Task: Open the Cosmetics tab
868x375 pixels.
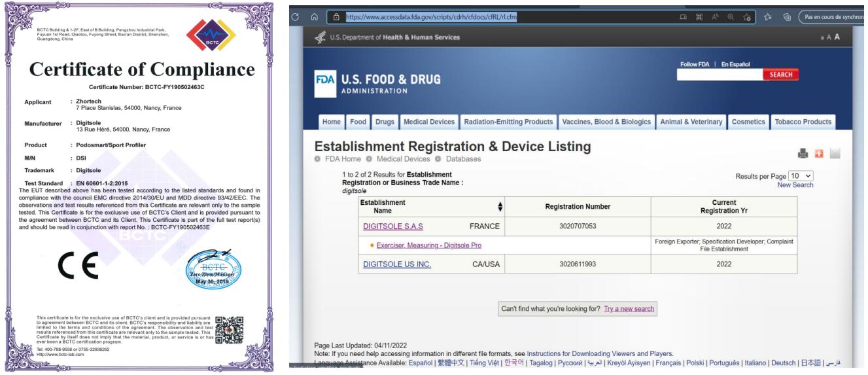Action: [x=749, y=122]
